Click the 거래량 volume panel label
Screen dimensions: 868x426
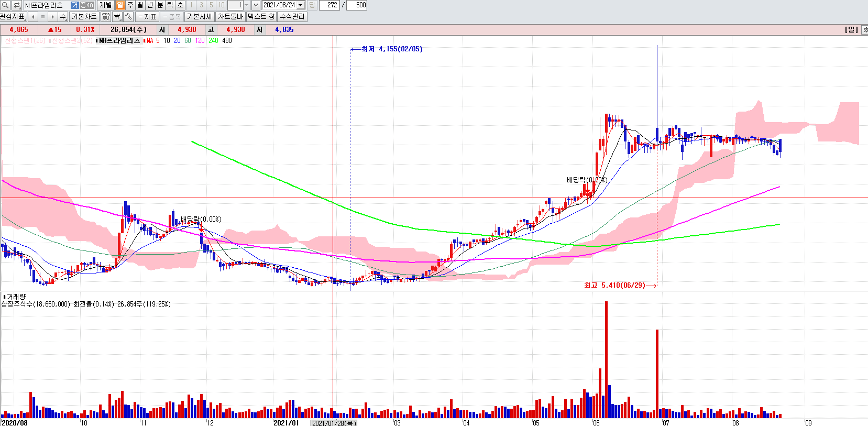(15, 297)
